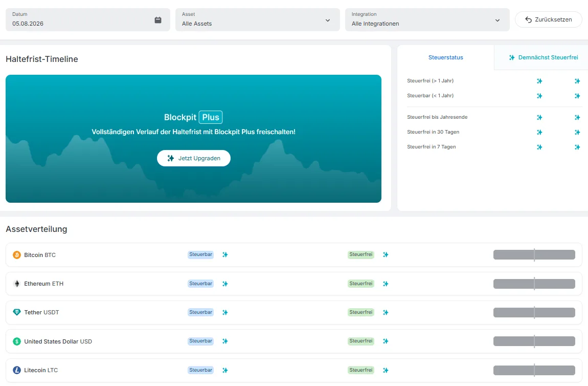588x386 pixels.
Task: Click the Plus sparkle beside Ethereum's Steuerbar badge
Action: point(225,284)
